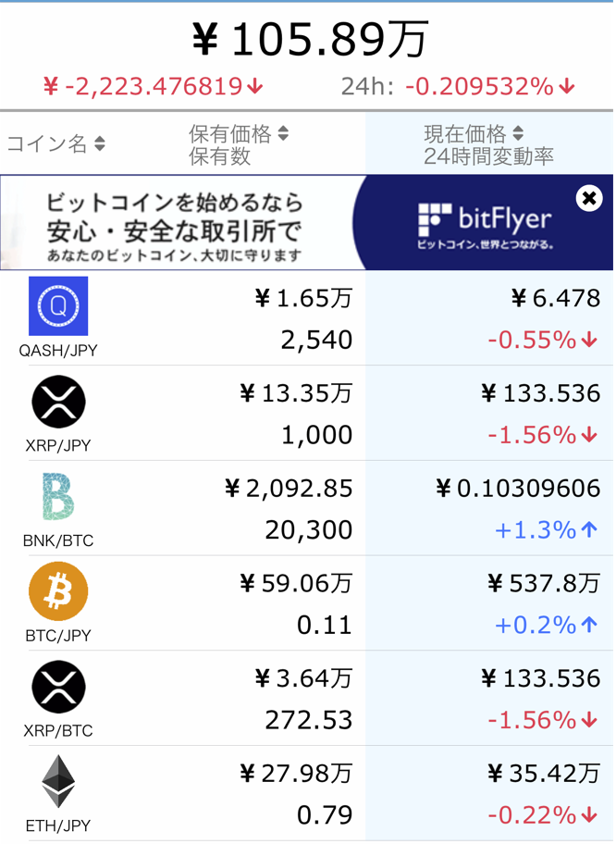Viewport: 616px width, 844px height.
Task: Tap the ETH/JPY holding value ¥27.98万
Action: (296, 773)
